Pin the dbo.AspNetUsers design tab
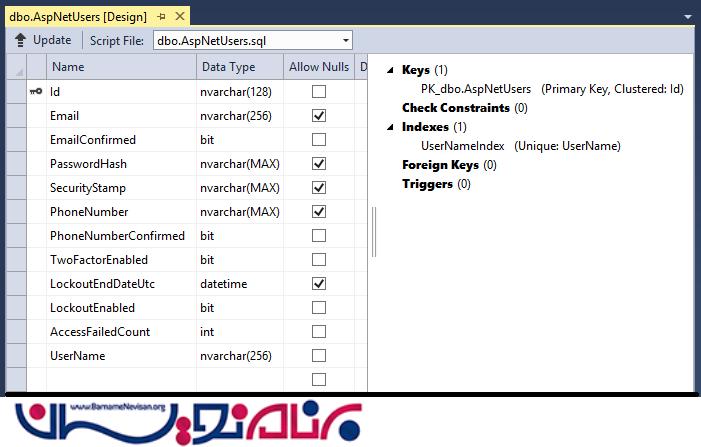The width and height of the screenshot is (701, 447). click(x=162, y=17)
